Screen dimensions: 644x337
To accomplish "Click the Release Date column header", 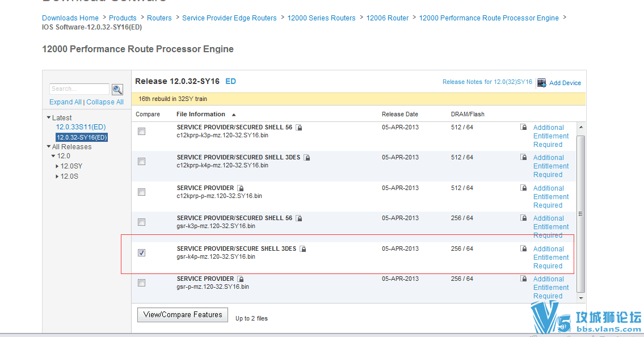I will 399,115.
